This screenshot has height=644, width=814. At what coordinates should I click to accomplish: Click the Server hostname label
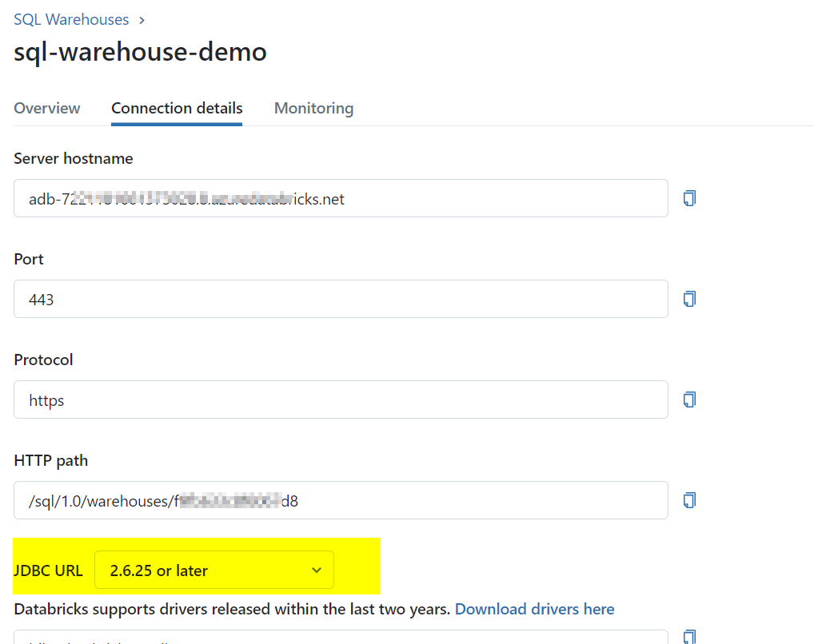tap(74, 158)
